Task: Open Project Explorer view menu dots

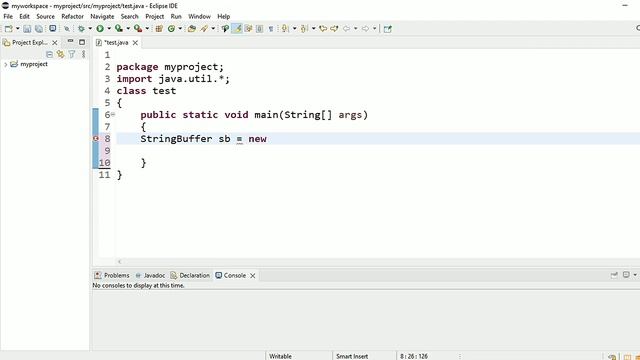Action: [x=84, y=54]
